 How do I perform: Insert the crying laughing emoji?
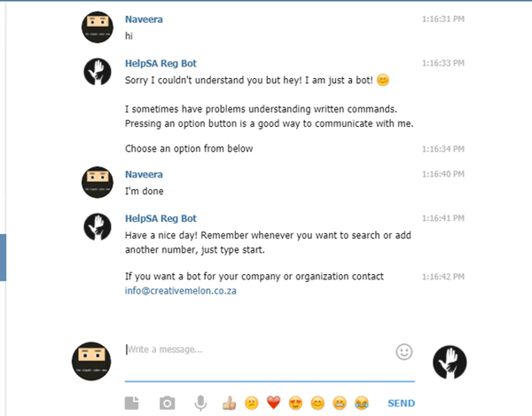362,404
